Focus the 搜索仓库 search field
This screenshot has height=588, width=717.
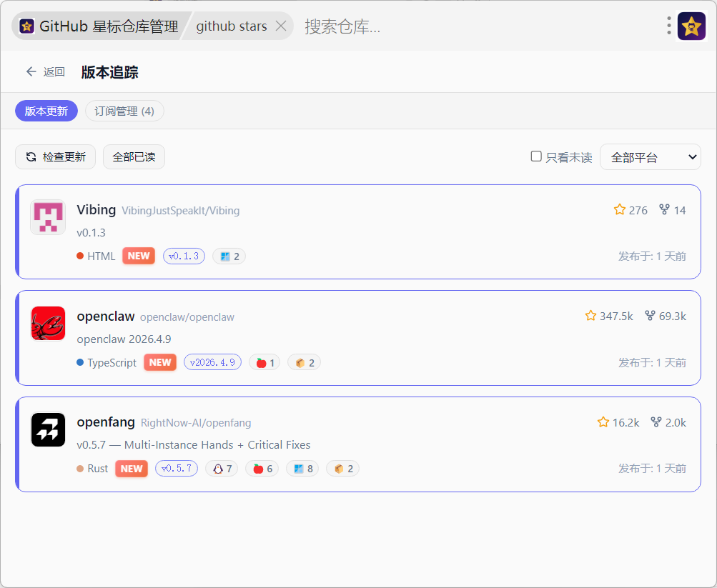475,26
